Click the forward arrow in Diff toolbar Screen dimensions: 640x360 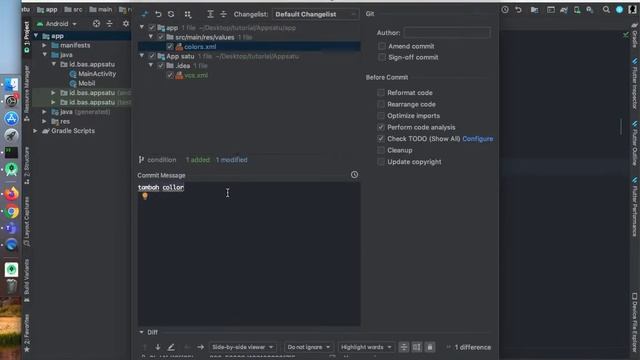coord(200,347)
